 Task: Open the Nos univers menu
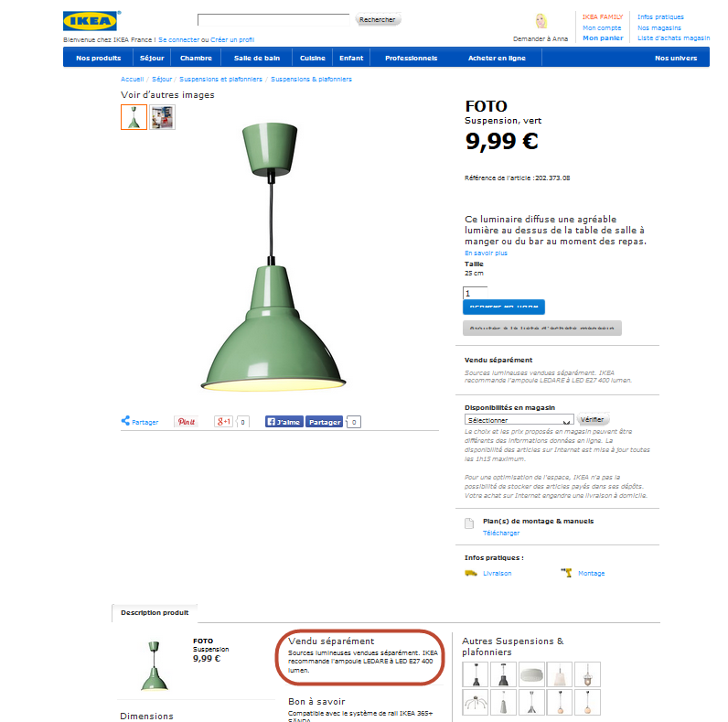[676, 58]
